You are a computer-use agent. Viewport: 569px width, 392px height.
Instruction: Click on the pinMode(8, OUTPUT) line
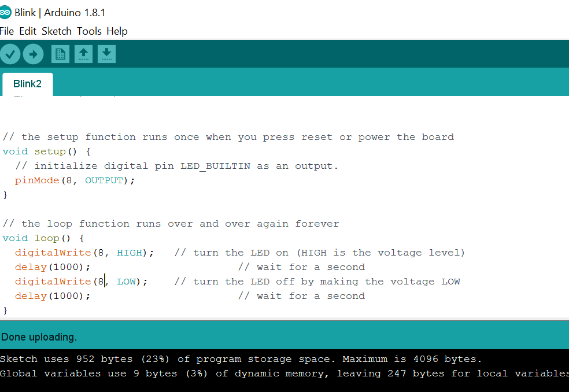[x=75, y=180]
